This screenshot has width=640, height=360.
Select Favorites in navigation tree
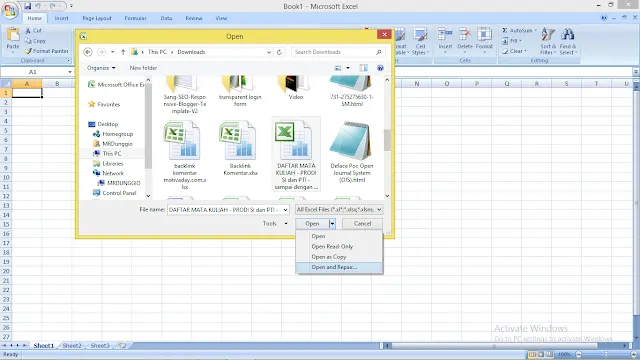(104, 104)
